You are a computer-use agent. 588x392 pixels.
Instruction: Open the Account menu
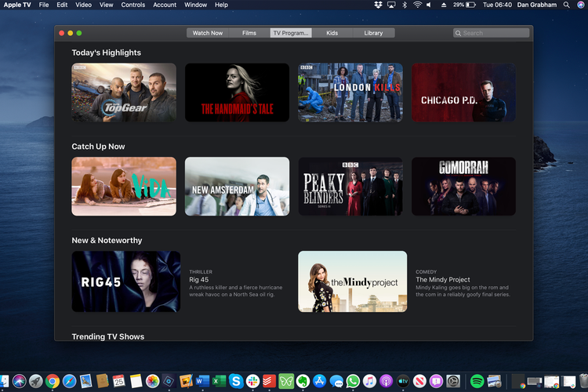[165, 5]
